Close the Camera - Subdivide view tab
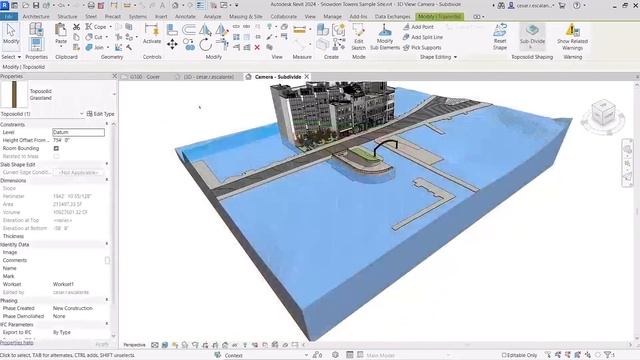 pyautogui.click(x=307, y=76)
